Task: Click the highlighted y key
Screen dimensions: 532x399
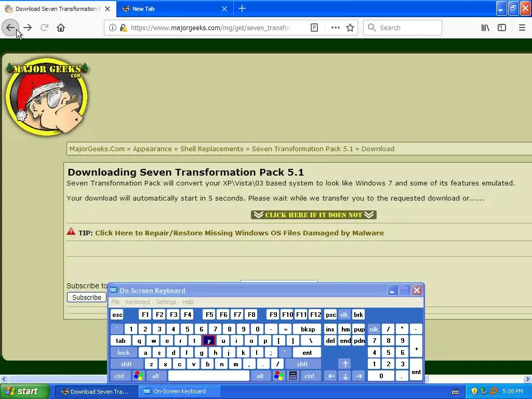Action: tap(209, 341)
